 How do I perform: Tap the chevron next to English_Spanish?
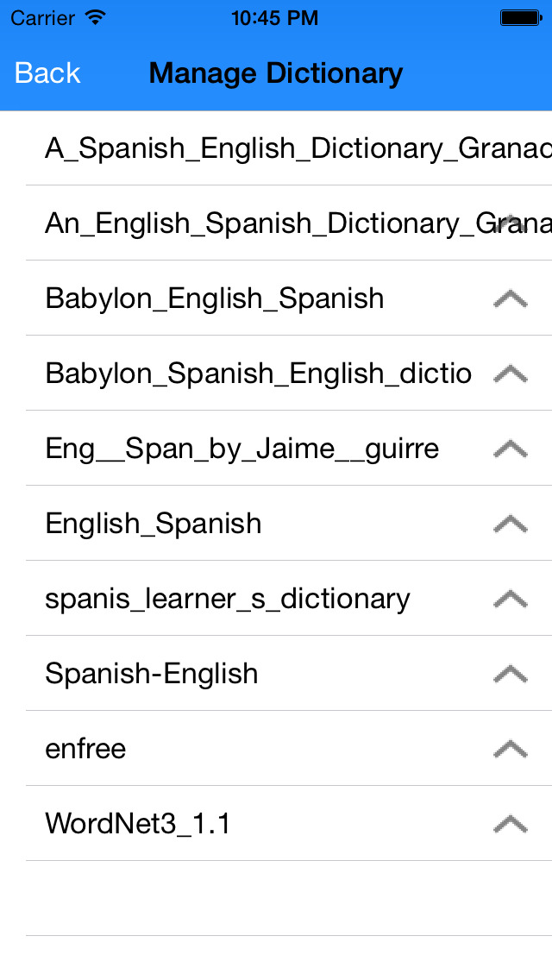(x=510, y=524)
